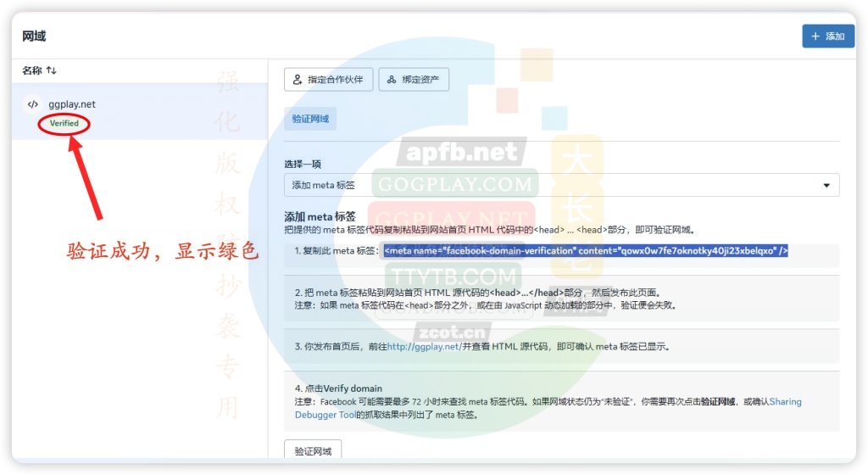The image size is (868, 475).
Task: Click the blue 添加 button label
Action: 835,36
